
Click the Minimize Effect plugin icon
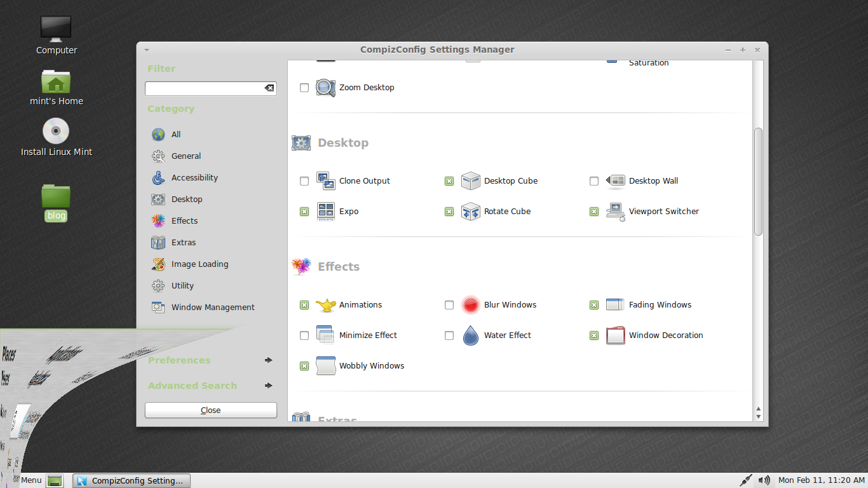pos(326,335)
